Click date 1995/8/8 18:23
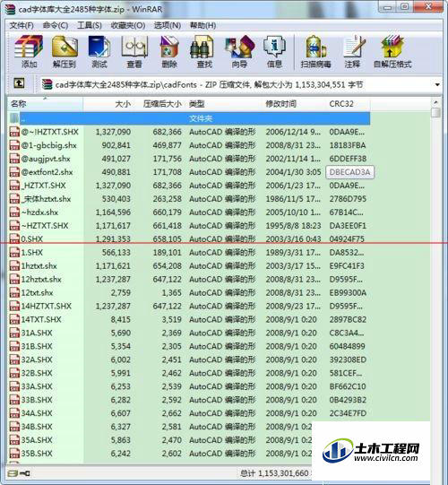Screen dimensions: 448x485 pyautogui.click(x=293, y=226)
